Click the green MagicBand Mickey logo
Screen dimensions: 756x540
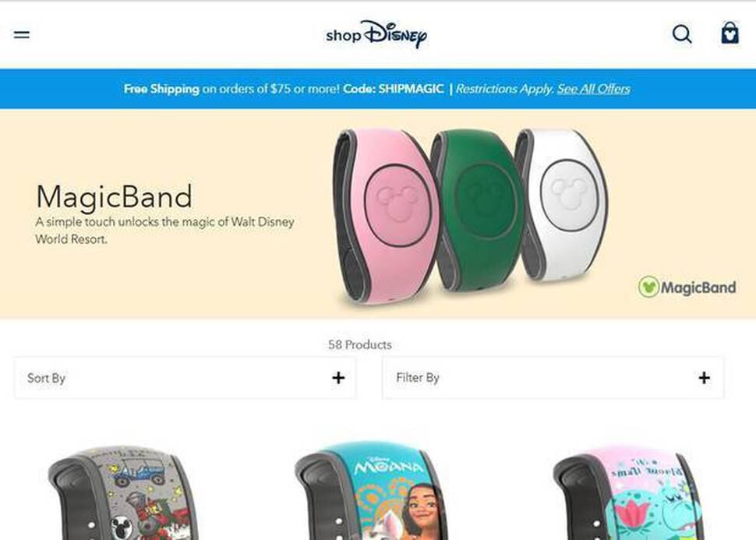point(648,287)
